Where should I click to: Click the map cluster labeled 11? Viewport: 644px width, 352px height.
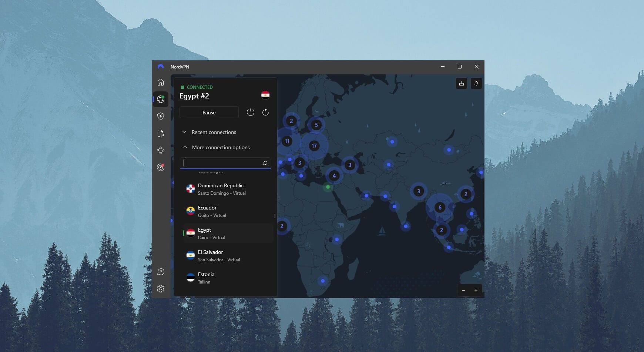click(x=287, y=141)
